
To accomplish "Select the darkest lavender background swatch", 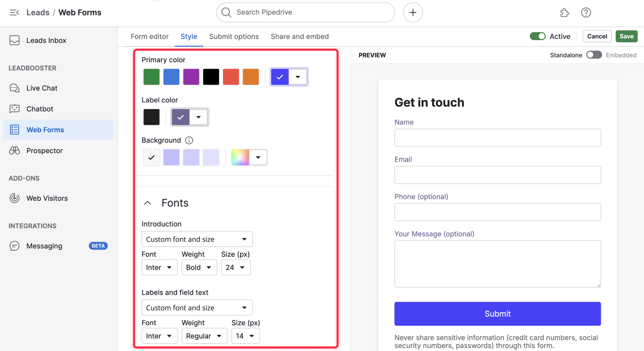I will (x=171, y=157).
